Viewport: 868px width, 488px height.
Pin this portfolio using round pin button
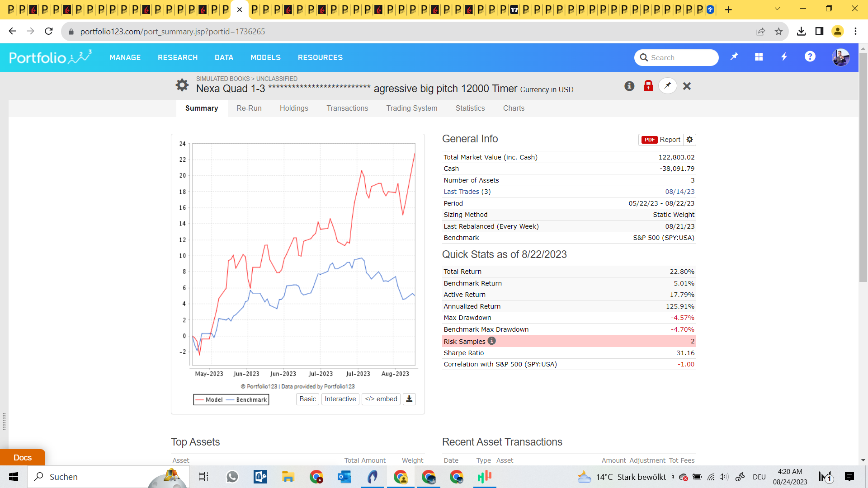[x=668, y=86]
